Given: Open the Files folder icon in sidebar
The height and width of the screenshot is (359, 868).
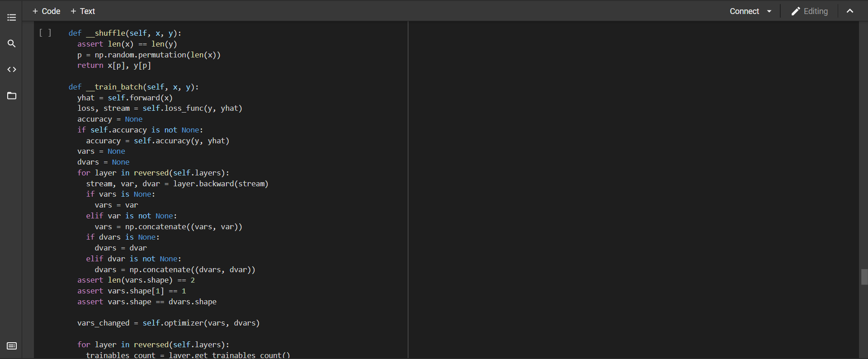Looking at the screenshot, I should (12, 96).
